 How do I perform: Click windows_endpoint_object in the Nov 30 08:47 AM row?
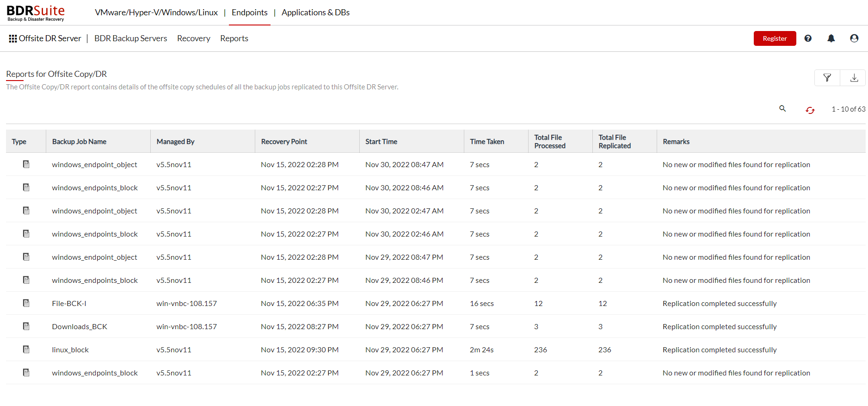coord(94,165)
